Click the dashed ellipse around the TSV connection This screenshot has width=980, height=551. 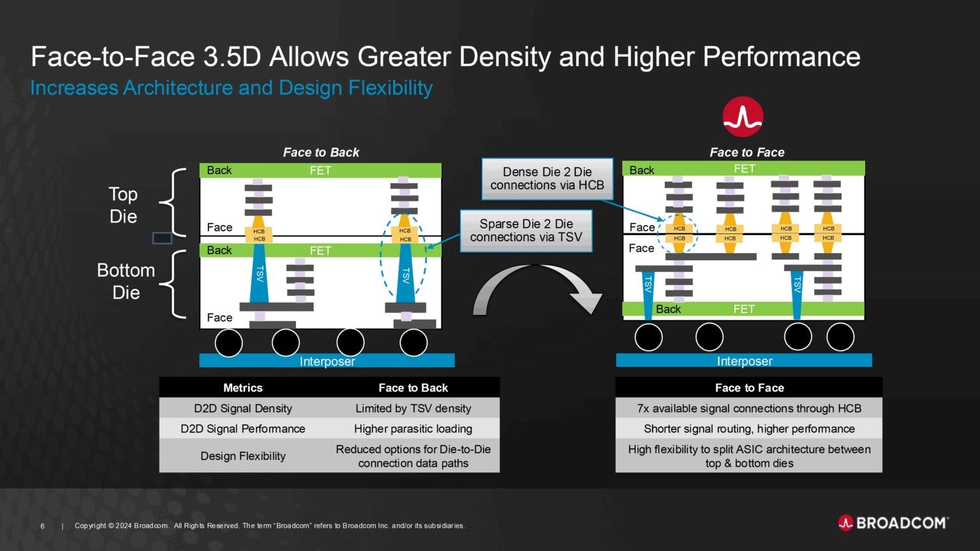[405, 255]
